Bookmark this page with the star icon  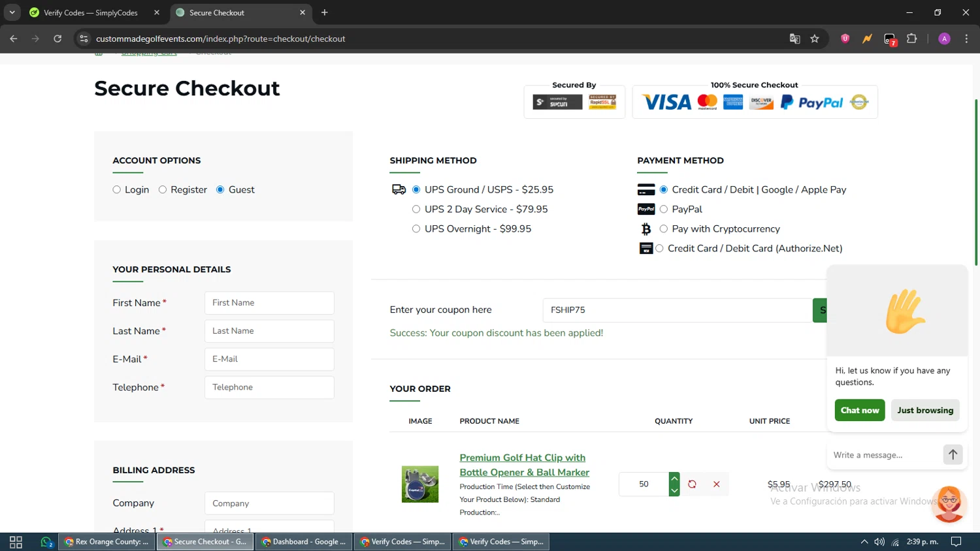coord(815,39)
